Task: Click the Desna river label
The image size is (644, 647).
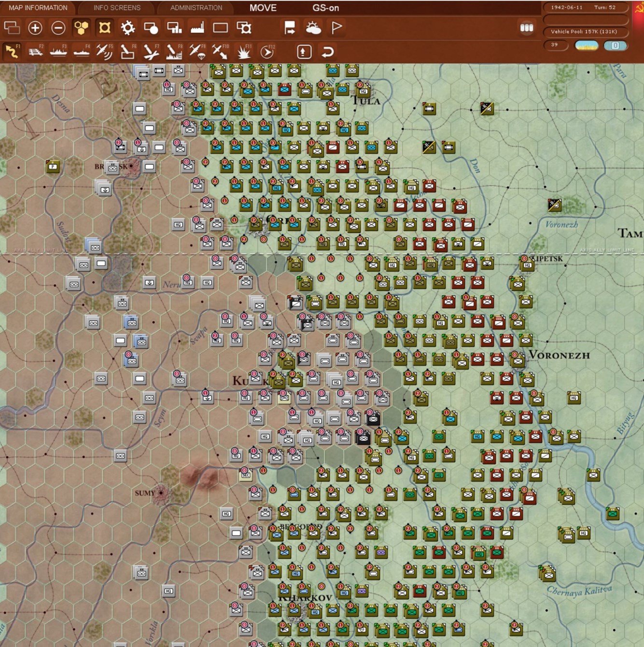Action: coord(62,103)
